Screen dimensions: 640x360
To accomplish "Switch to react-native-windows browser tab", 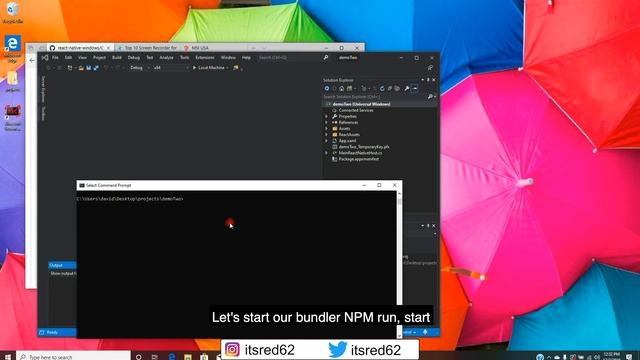I will click(x=80, y=48).
